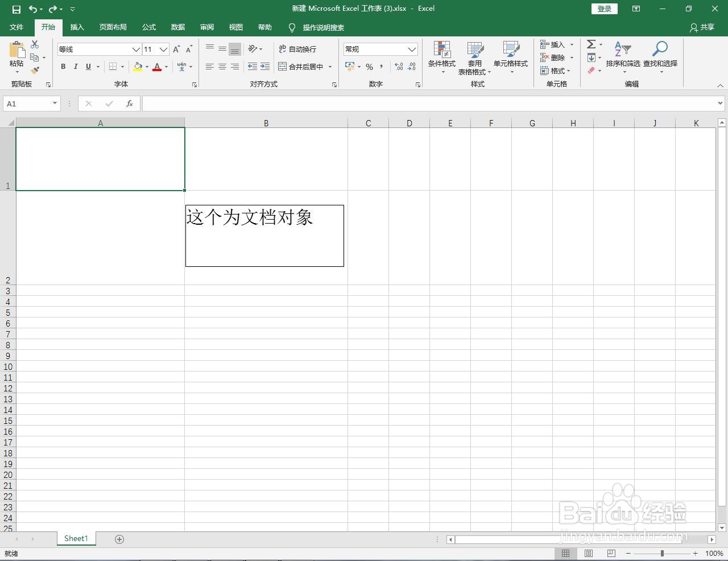Toggle bottom align
This screenshot has height=561, width=728.
[235, 49]
